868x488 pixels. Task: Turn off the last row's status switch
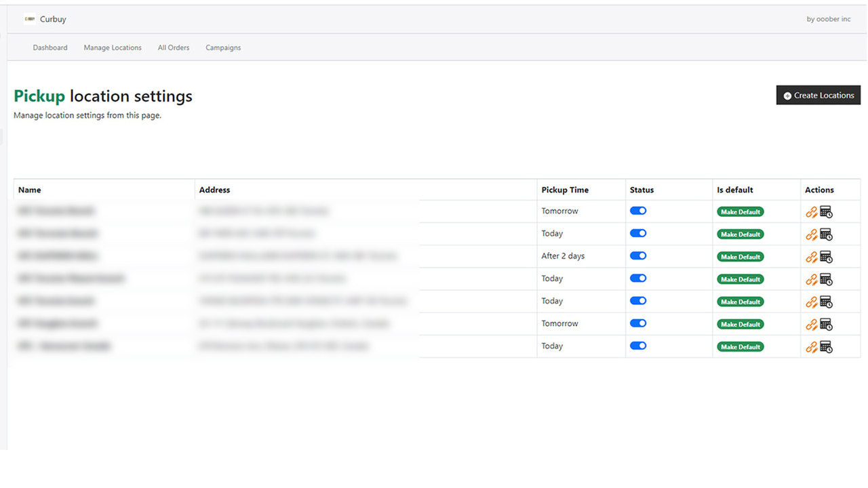click(x=638, y=346)
